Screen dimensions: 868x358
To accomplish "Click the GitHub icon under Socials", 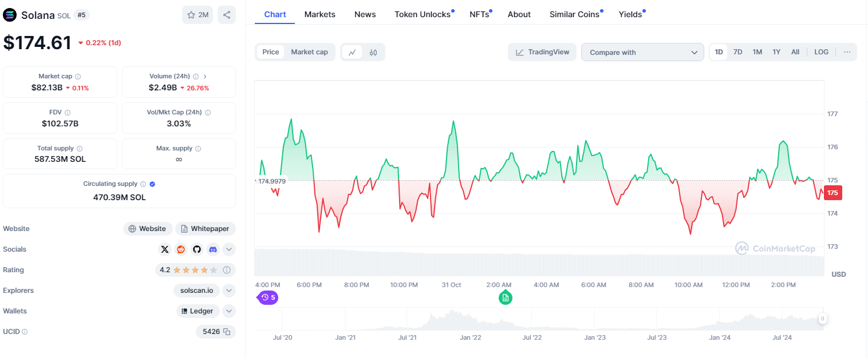I will [x=196, y=249].
